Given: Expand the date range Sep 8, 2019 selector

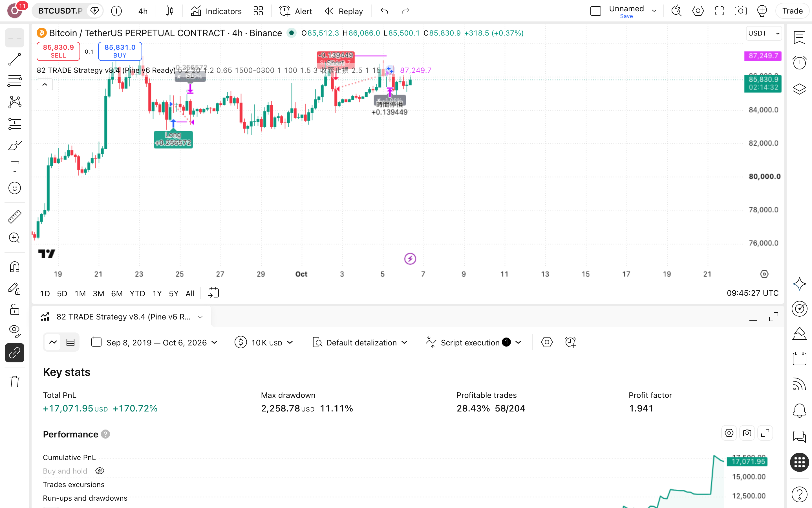Looking at the screenshot, I should click(x=155, y=343).
